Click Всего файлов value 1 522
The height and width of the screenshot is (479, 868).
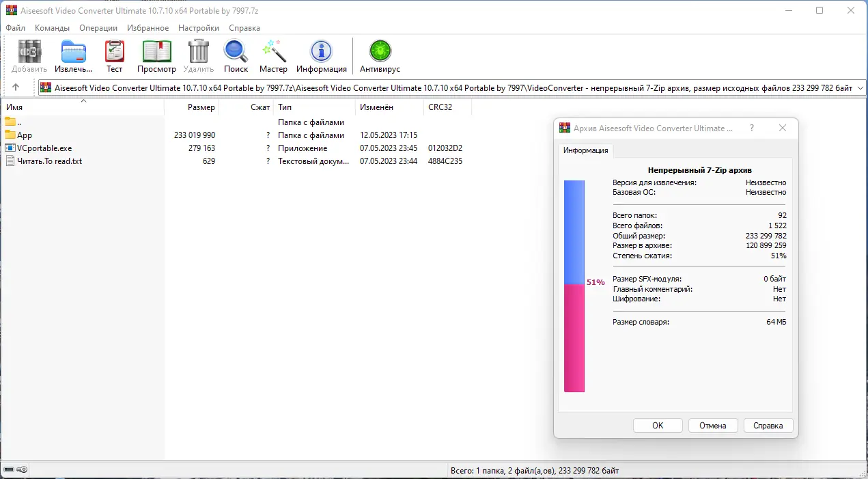click(777, 225)
